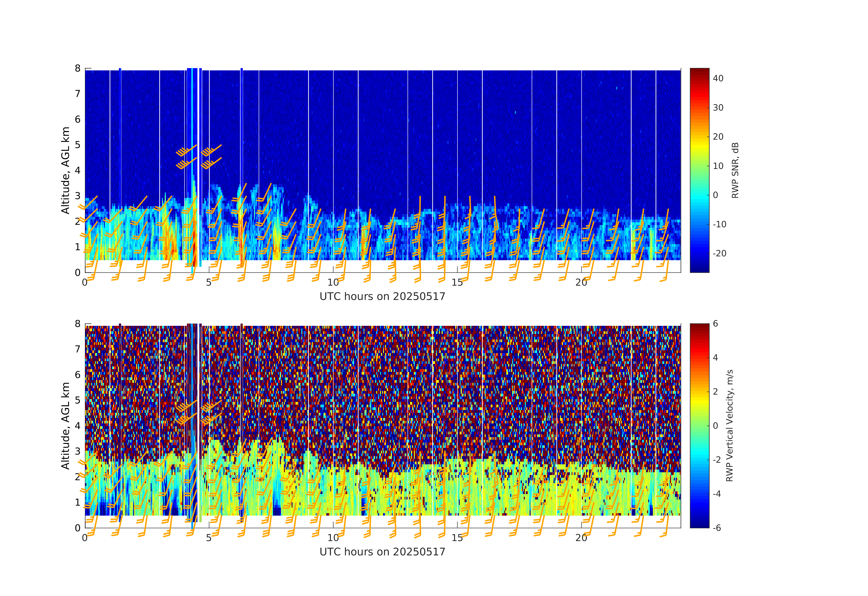868x596 pixels.
Task: Click altitude tick 8 on top plot
Action: tap(77, 68)
